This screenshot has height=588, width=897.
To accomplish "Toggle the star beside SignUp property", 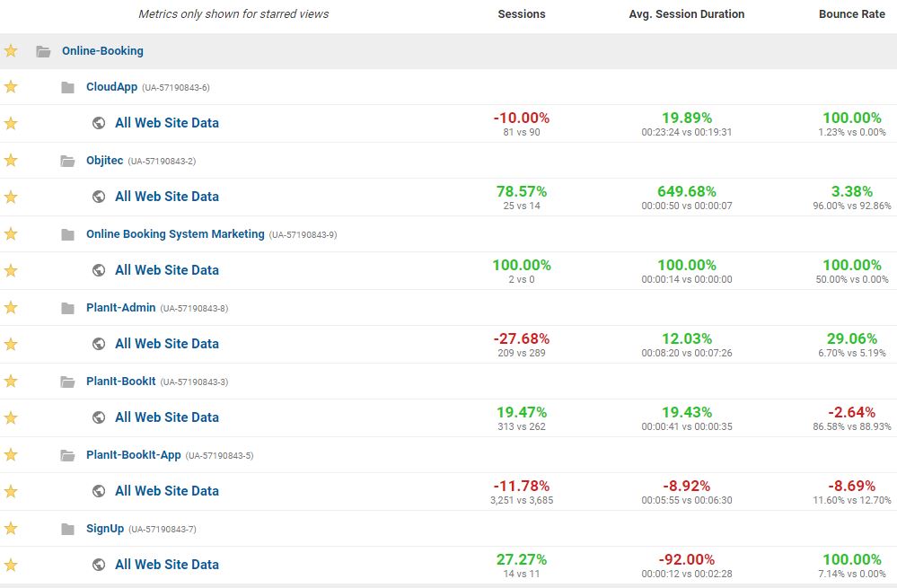I will pos(11,529).
